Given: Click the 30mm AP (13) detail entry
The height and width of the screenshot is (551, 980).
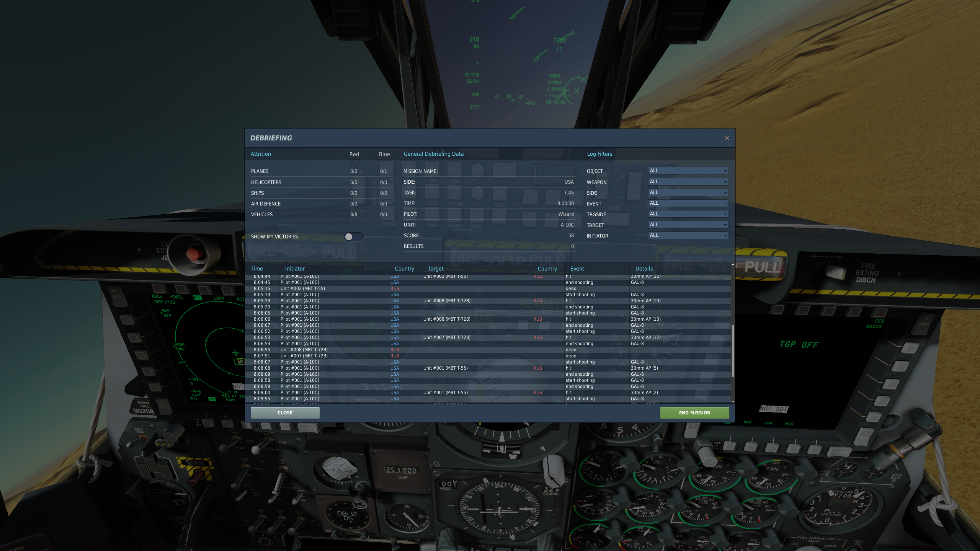Looking at the screenshot, I should coord(646,319).
